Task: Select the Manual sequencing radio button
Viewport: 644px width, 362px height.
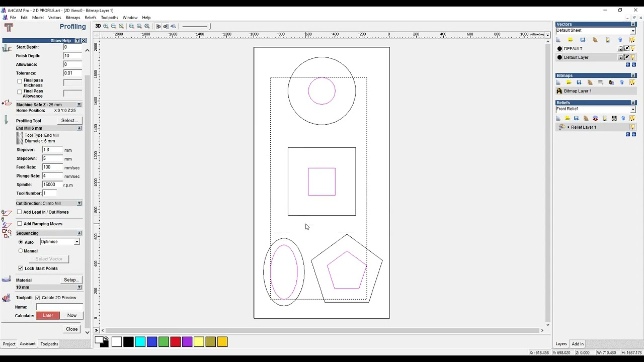Action: coord(21,251)
